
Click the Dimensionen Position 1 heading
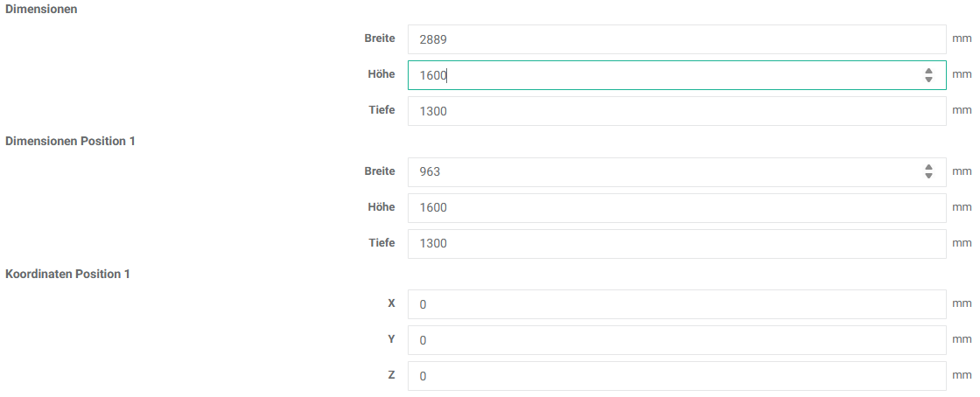click(x=70, y=141)
